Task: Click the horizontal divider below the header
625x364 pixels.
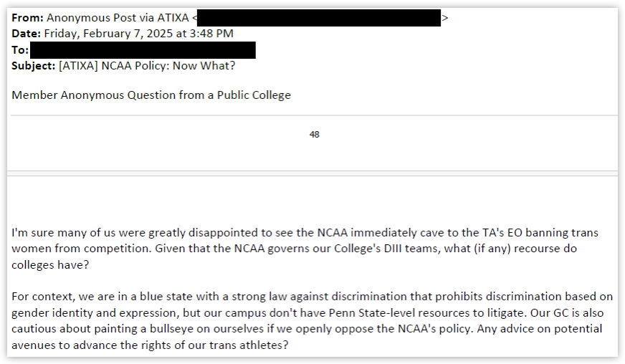Action: 314,115
